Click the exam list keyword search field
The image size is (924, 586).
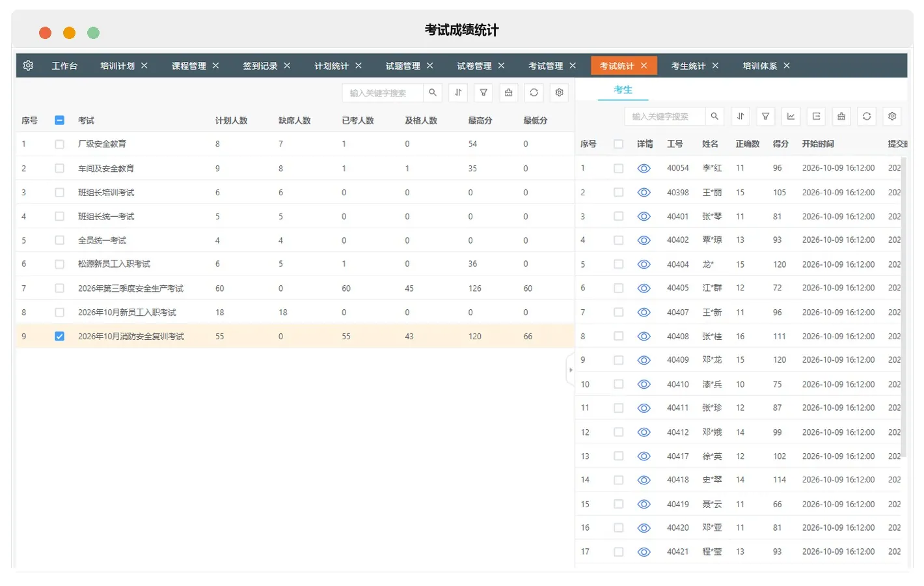tap(383, 92)
